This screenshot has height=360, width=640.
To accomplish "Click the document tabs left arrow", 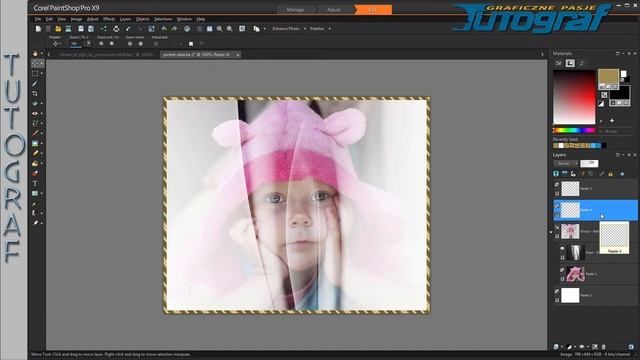I will click(x=49, y=54).
